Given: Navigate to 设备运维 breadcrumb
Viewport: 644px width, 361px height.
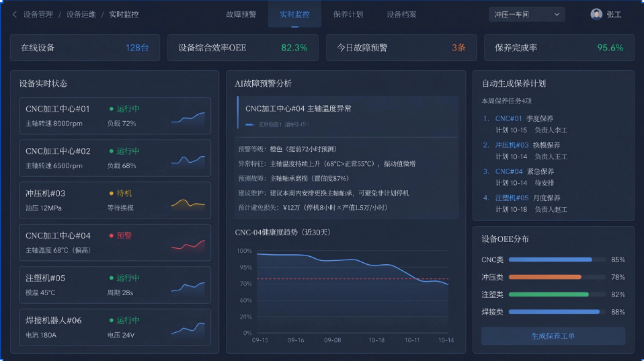Looking at the screenshot, I should coord(81,14).
